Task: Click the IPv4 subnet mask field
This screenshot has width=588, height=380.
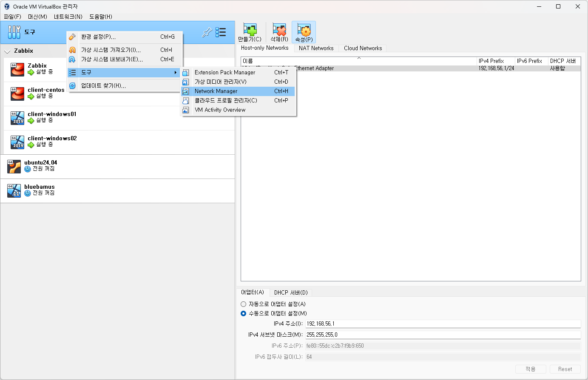Action: click(443, 335)
